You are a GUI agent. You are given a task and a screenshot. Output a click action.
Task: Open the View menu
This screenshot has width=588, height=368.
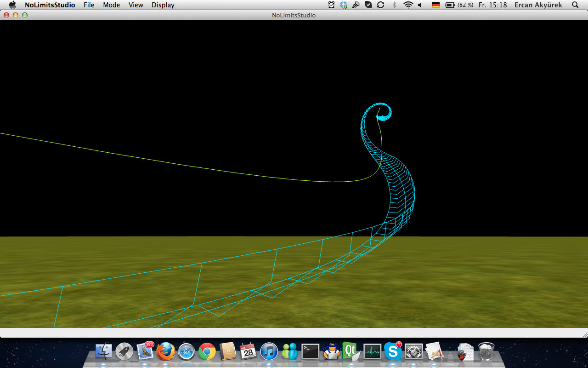(136, 5)
